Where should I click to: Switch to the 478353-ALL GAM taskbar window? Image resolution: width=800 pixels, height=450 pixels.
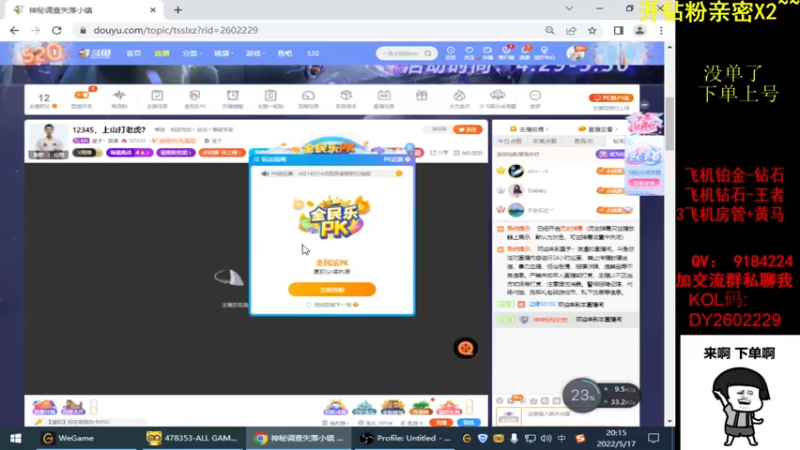point(191,438)
